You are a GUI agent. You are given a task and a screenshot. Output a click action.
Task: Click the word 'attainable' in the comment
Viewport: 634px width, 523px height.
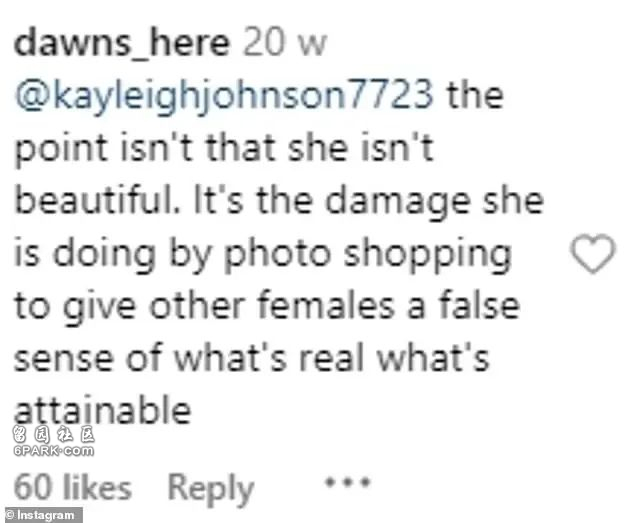click(x=102, y=410)
